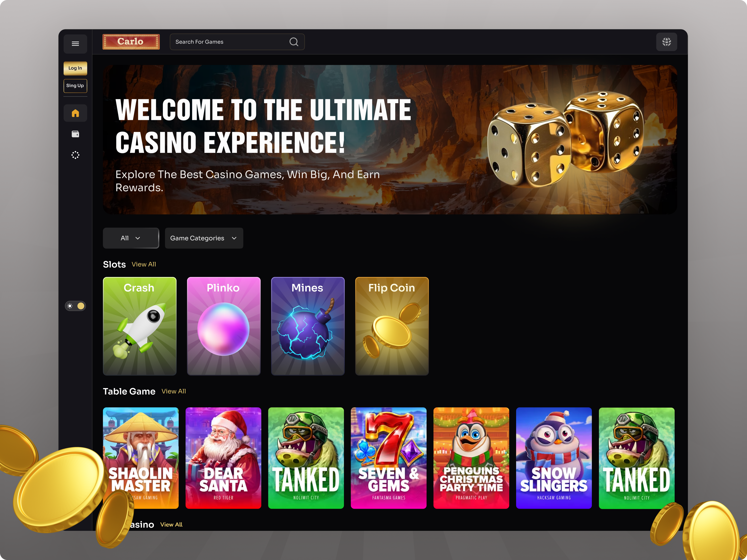
Task: Click the loading spinner icon in the sidebar
Action: coord(75,155)
